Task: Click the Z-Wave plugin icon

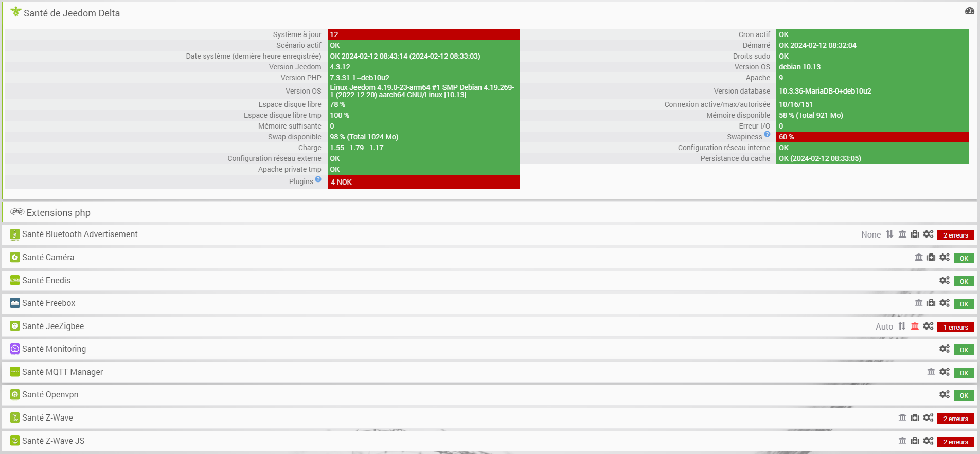Action: click(15, 418)
